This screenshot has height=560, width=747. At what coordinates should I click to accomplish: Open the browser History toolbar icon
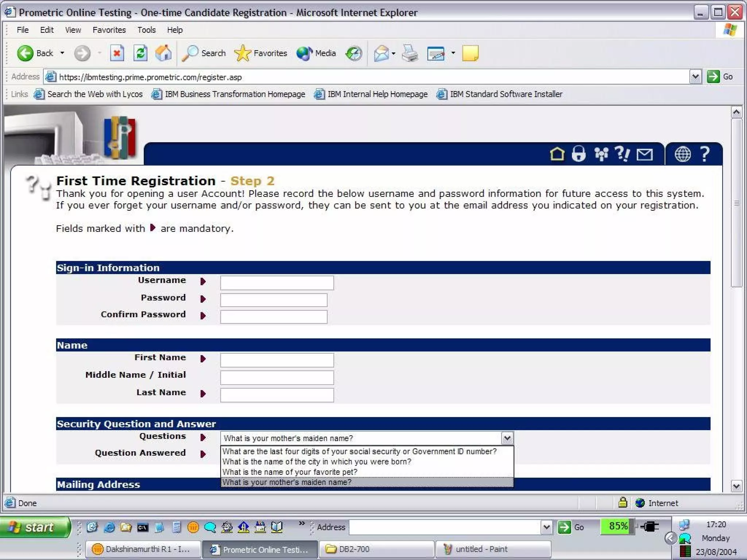[x=353, y=54]
